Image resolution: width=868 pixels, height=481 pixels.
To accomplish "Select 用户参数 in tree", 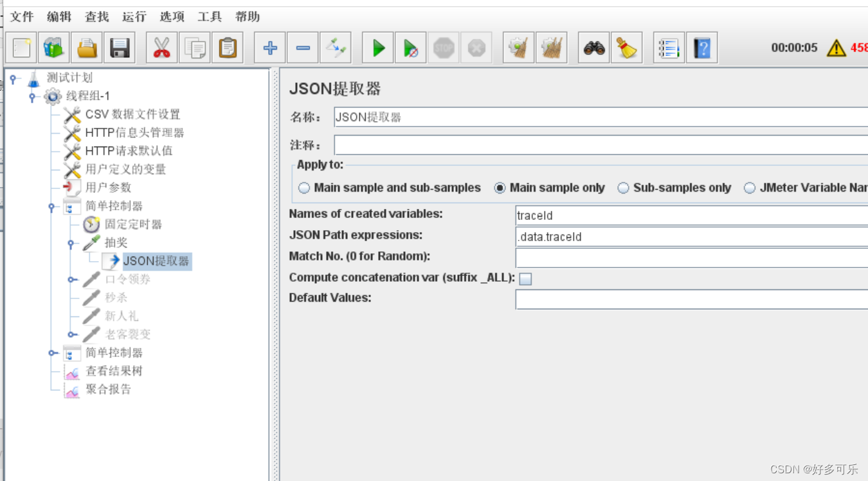I will click(x=108, y=187).
